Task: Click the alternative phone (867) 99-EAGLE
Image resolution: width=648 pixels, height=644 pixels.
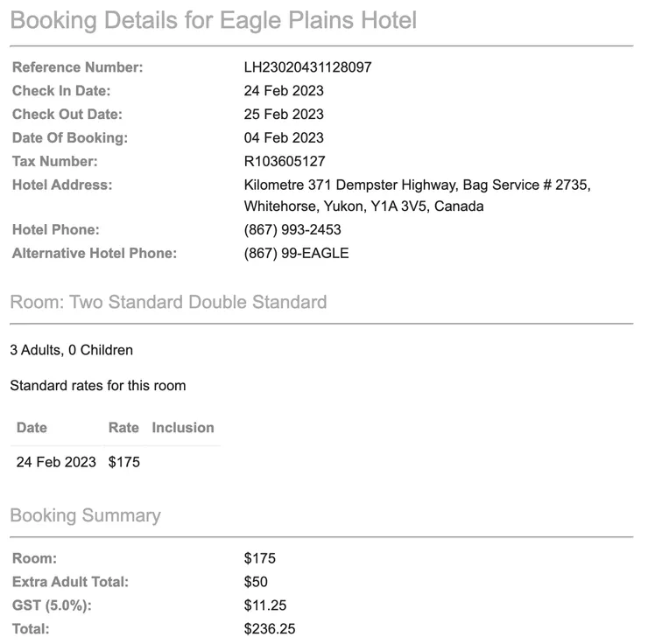Action: [x=296, y=254]
